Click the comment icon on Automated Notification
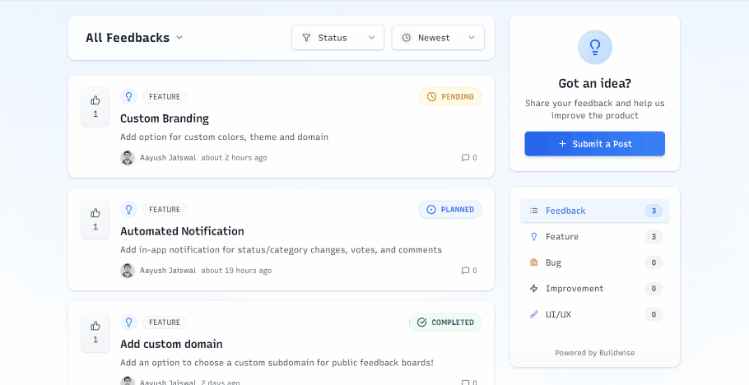The width and height of the screenshot is (749, 385). click(x=465, y=270)
